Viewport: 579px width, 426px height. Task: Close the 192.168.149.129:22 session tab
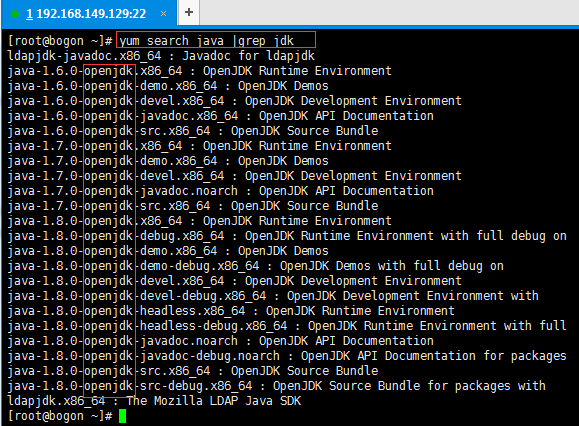164,14
